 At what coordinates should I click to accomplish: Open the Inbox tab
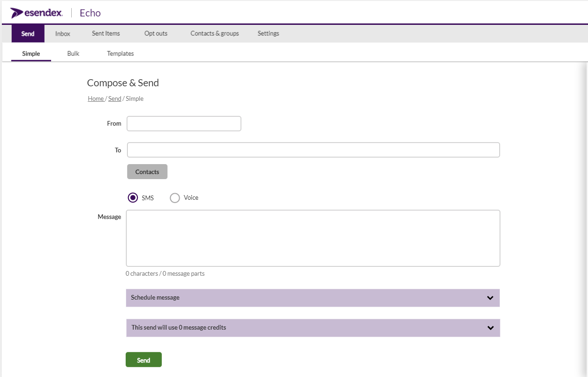[x=62, y=34]
